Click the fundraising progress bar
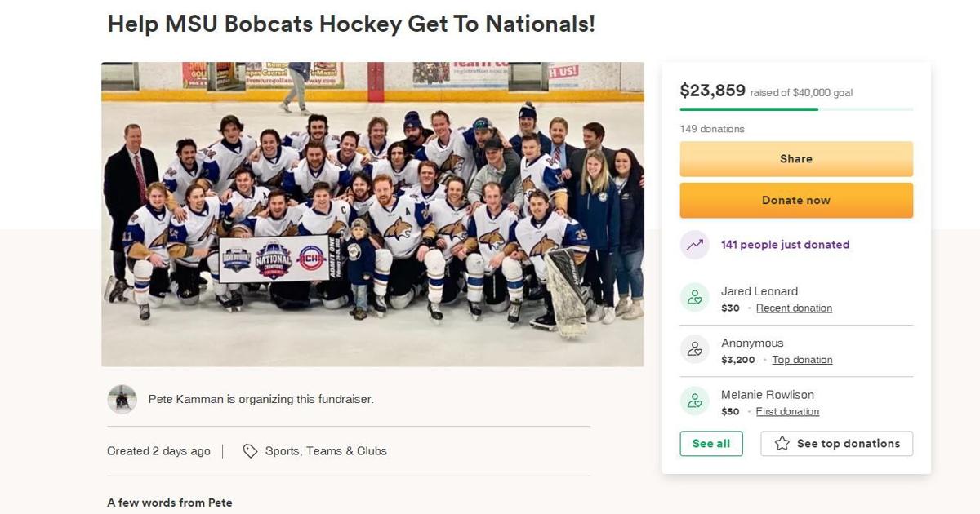The image size is (980, 514). [796, 109]
